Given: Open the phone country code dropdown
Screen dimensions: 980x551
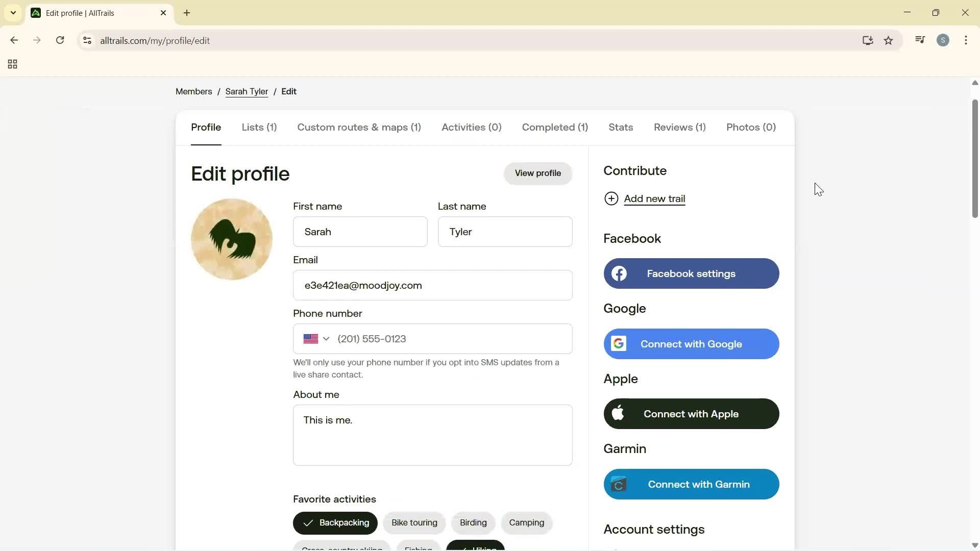Looking at the screenshot, I should pos(316,338).
